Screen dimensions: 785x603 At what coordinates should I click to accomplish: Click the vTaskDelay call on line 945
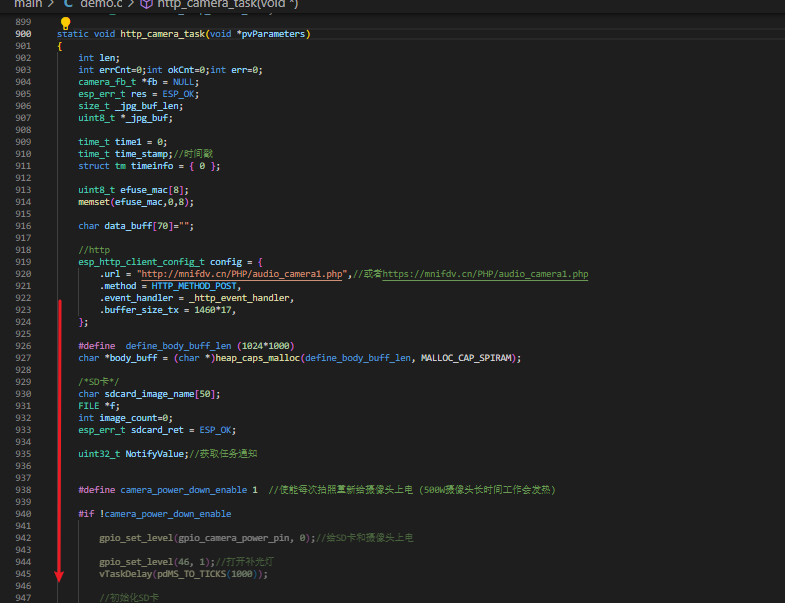[x=126, y=574]
